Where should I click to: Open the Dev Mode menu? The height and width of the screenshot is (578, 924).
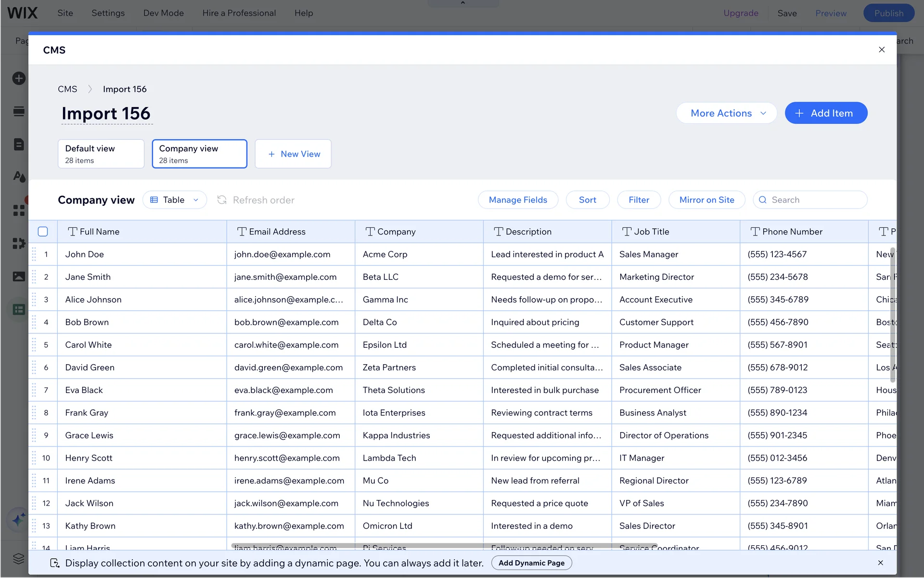tap(163, 13)
